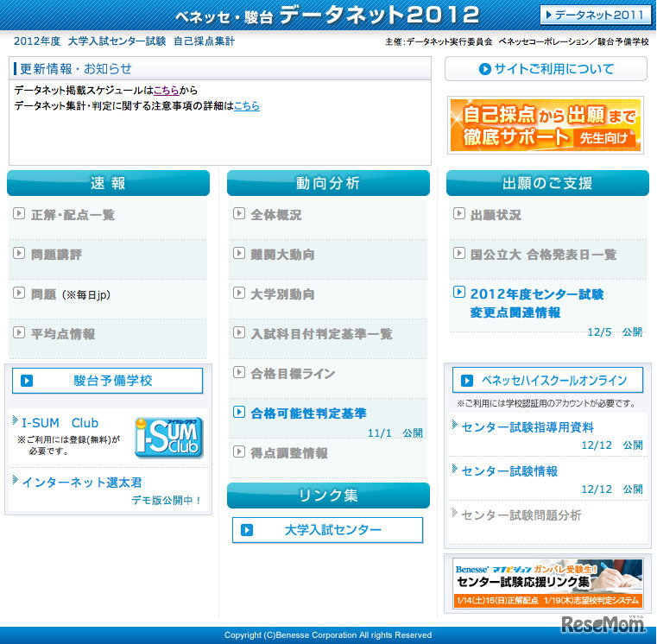Image resolution: width=657 pixels, height=644 pixels.
Task: Select the 合格目標ライン text entry
Action: tap(293, 373)
